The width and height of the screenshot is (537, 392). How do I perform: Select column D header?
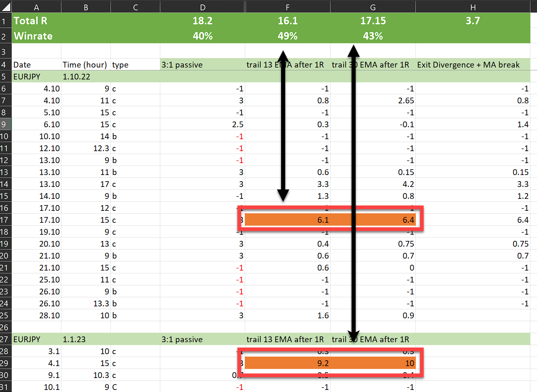pyautogui.click(x=202, y=7)
